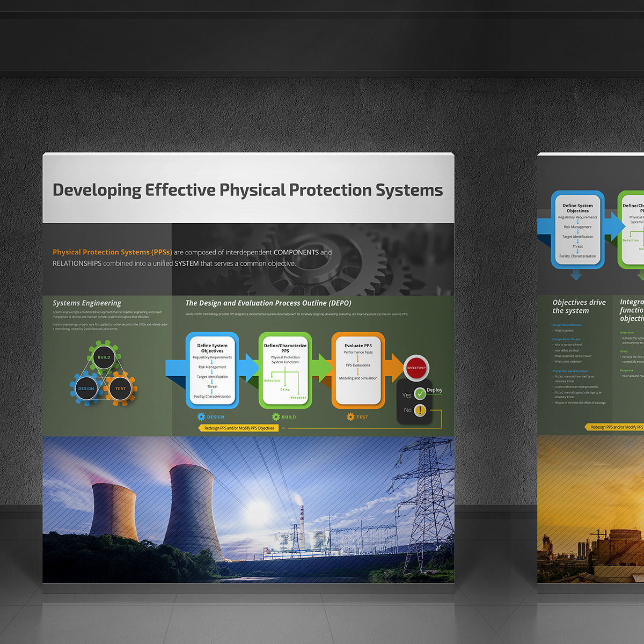This screenshot has width=644, height=644.
Task: Click the yellow Redesign PPS arrow label
Action: [239, 428]
